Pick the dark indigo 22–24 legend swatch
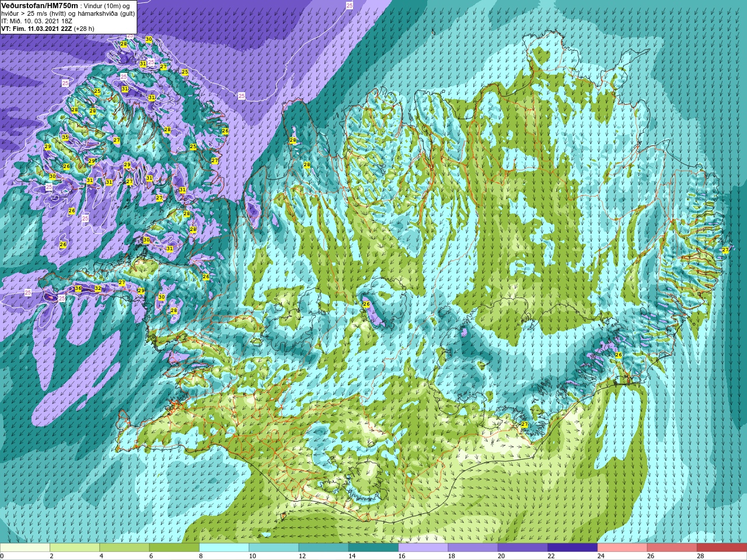747x560 pixels. click(x=572, y=548)
